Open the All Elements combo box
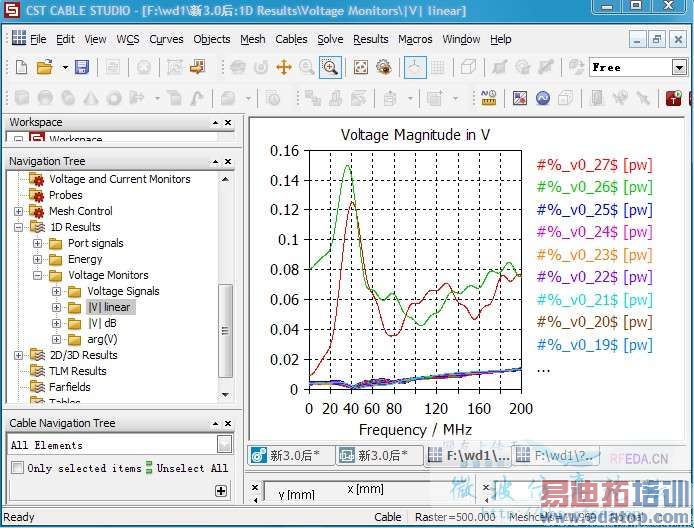This screenshot has width=694, height=528. click(225, 445)
